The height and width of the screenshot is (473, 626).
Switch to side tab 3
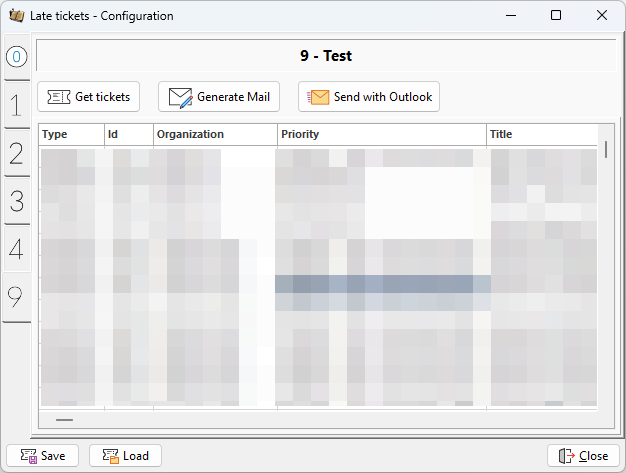click(16, 201)
